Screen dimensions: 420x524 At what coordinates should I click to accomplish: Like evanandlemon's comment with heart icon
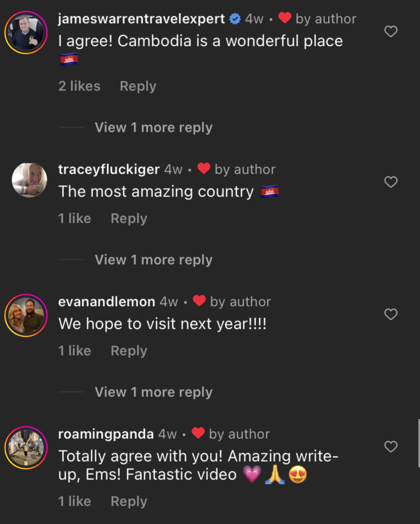pyautogui.click(x=391, y=314)
